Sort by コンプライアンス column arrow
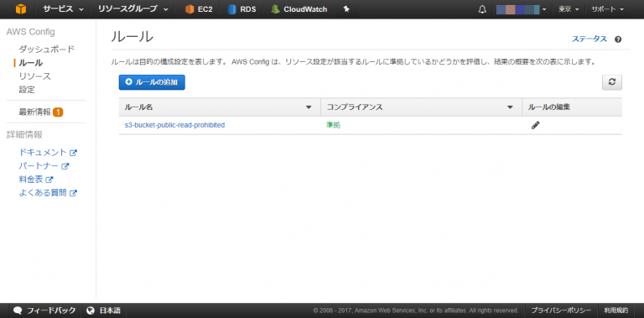The height and width of the screenshot is (318, 644). (x=510, y=107)
